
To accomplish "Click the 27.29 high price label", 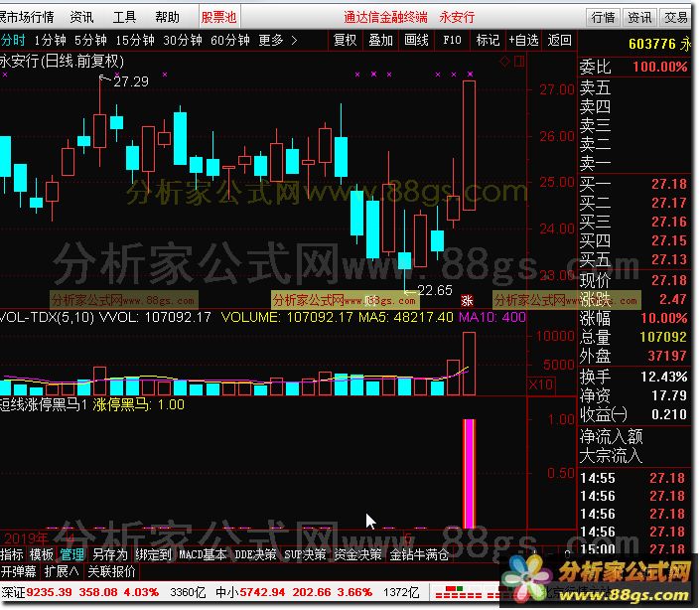I will (131, 81).
